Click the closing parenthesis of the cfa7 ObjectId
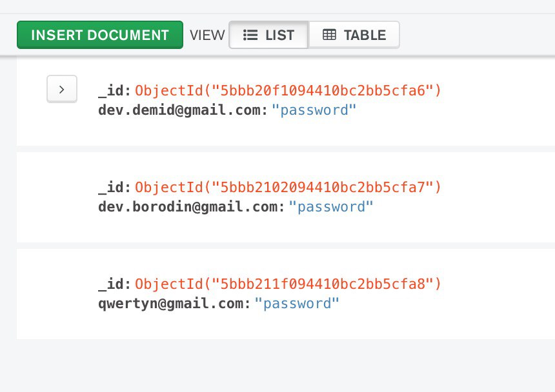The width and height of the screenshot is (555, 392). point(438,187)
